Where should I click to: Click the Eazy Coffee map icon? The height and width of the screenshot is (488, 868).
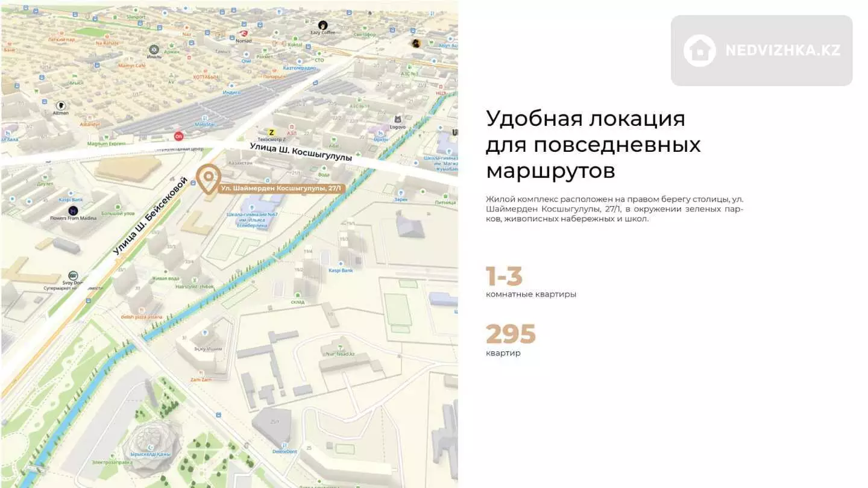323,25
